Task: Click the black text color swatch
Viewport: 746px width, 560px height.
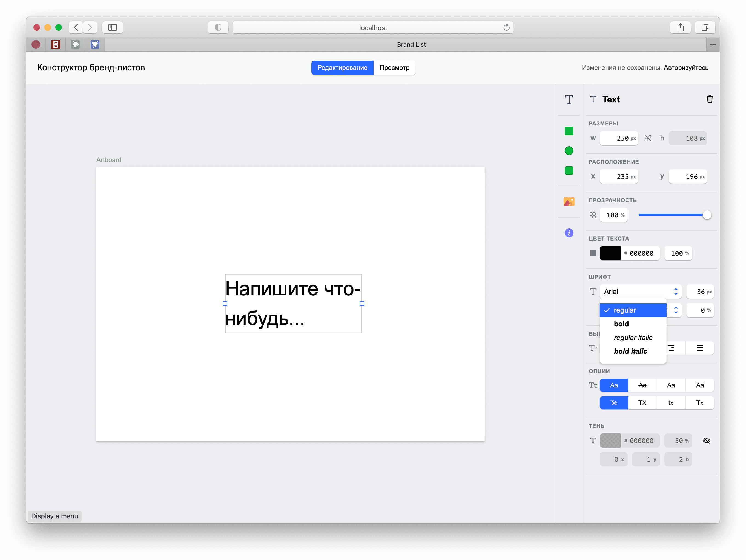Action: pyautogui.click(x=610, y=253)
